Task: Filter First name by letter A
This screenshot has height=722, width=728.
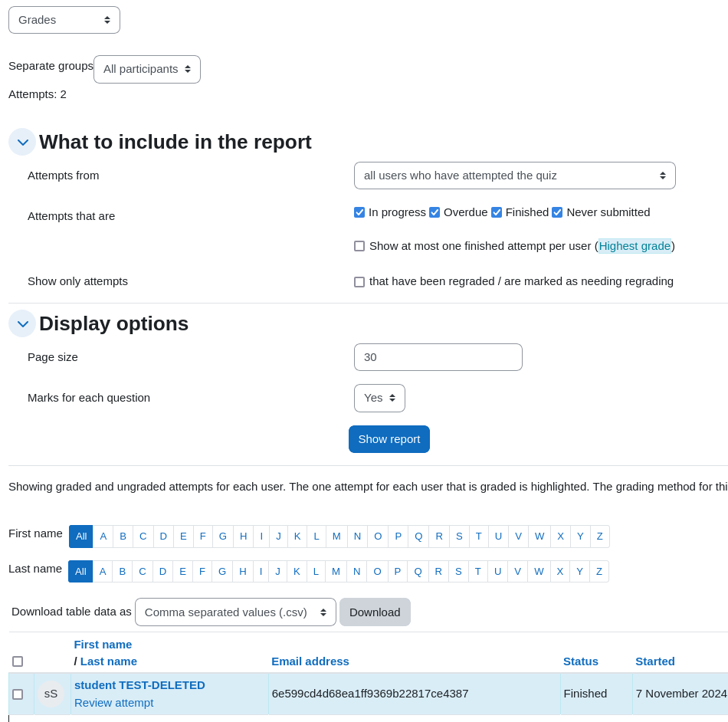Action: pyautogui.click(x=103, y=537)
